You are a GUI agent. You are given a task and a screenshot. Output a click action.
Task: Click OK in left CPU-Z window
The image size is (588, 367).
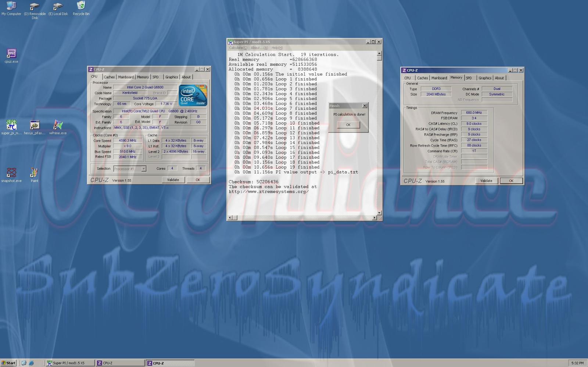point(198,180)
